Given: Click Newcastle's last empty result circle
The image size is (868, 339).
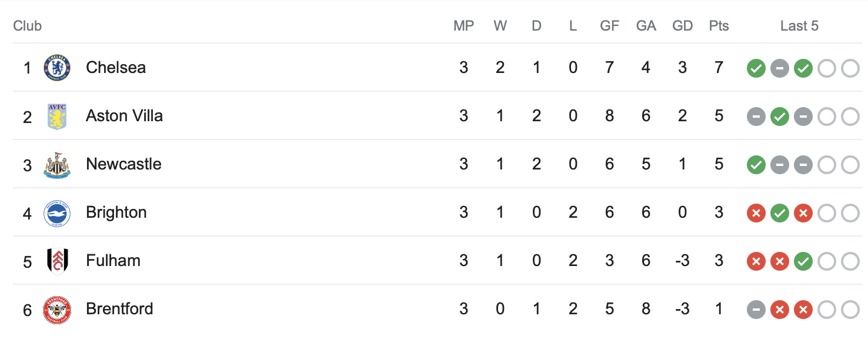Looking at the screenshot, I should tap(850, 165).
